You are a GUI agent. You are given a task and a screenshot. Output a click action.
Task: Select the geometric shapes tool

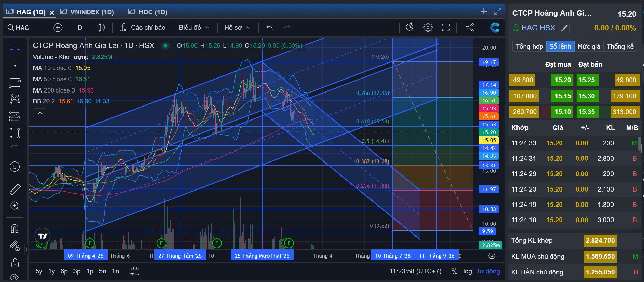(x=15, y=133)
